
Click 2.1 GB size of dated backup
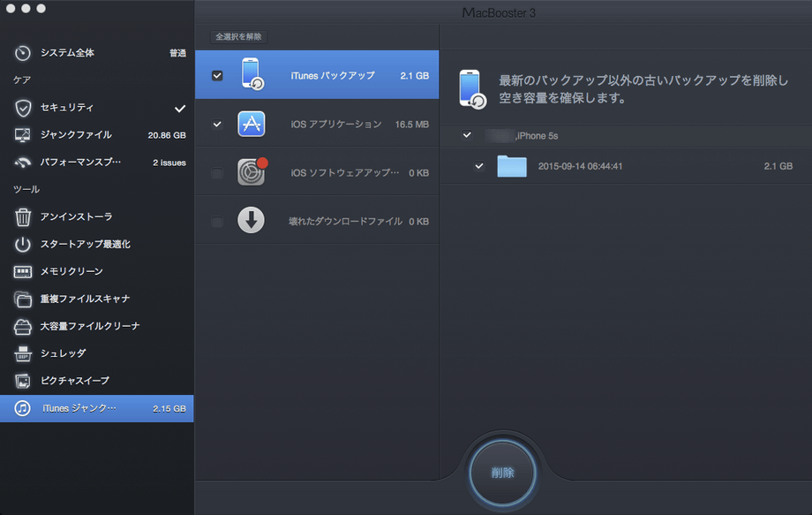(778, 166)
